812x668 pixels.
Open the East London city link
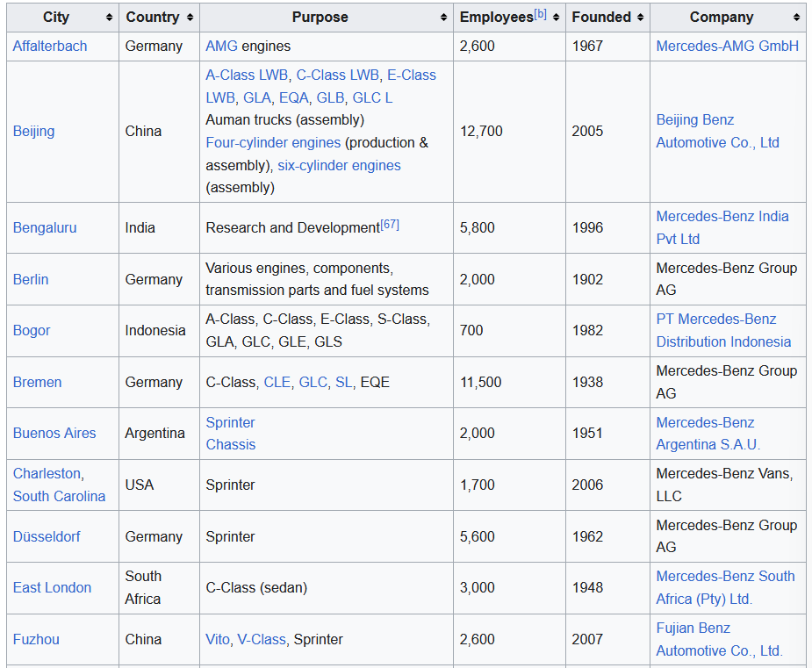pos(52,588)
